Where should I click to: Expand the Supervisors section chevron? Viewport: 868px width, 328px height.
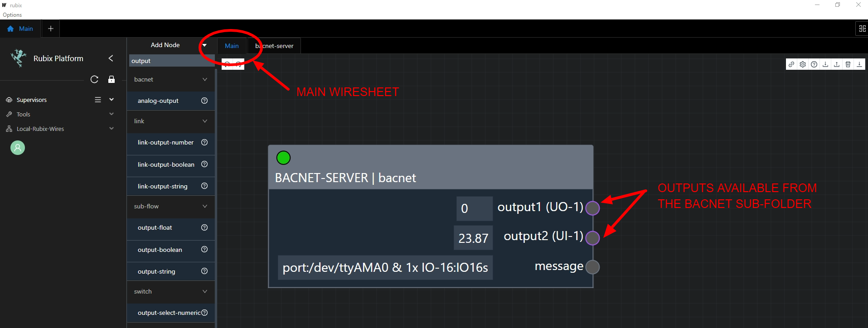click(112, 100)
